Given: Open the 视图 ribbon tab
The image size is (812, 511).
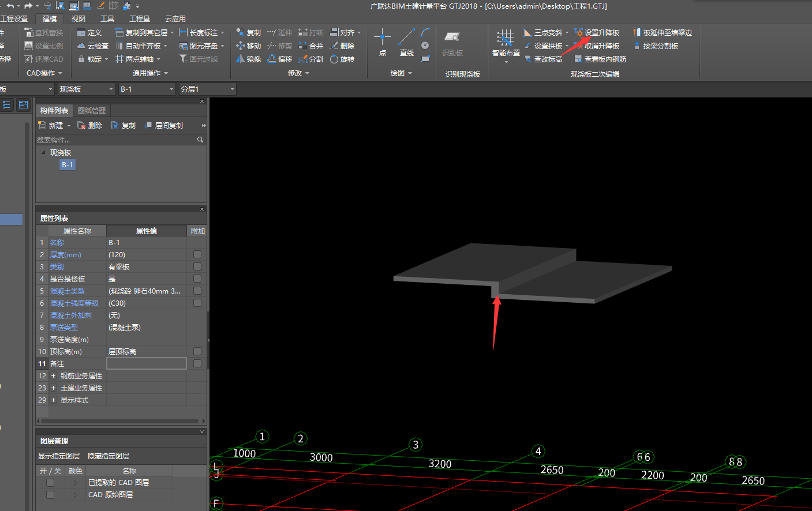Looking at the screenshot, I should click(78, 18).
